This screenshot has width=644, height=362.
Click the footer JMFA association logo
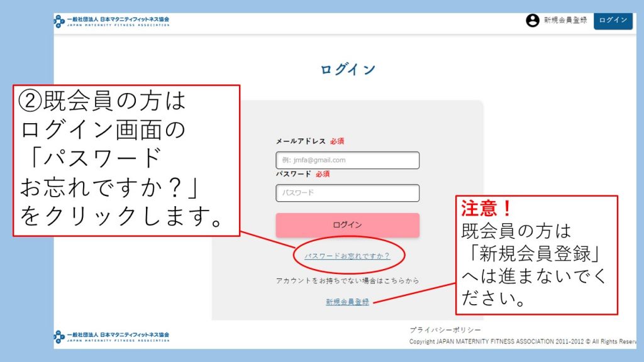111,337
